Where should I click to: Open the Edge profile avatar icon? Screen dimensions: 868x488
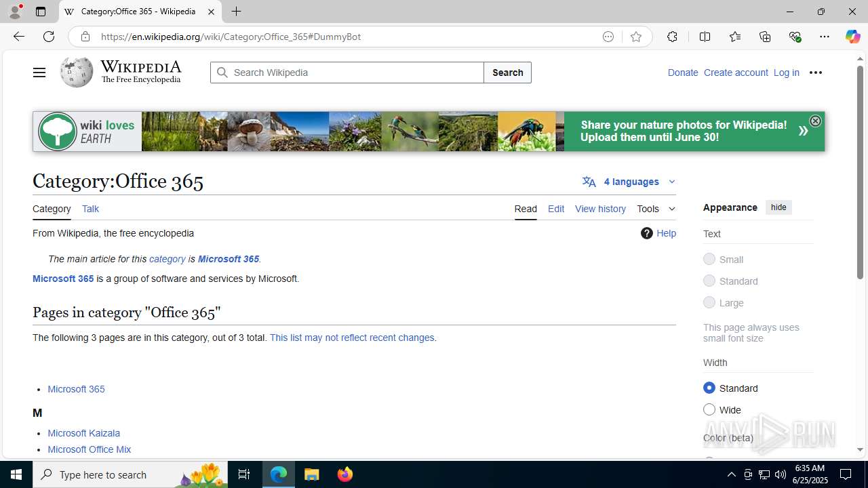[15, 12]
